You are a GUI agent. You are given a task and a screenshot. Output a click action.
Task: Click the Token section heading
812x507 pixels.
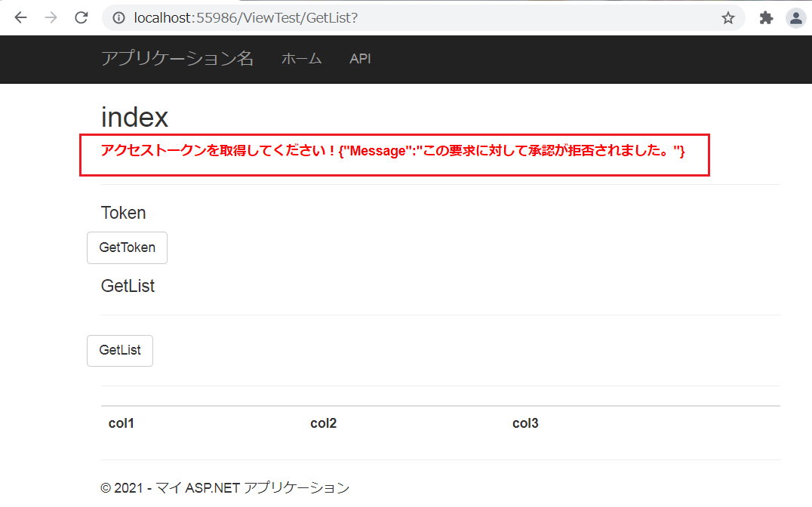[x=123, y=213]
